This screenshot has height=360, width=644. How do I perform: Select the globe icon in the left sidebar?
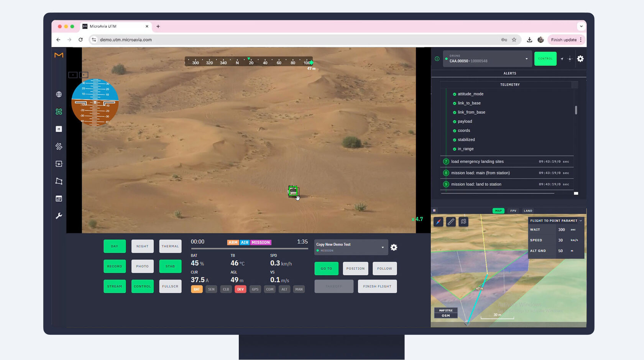pos(59,94)
